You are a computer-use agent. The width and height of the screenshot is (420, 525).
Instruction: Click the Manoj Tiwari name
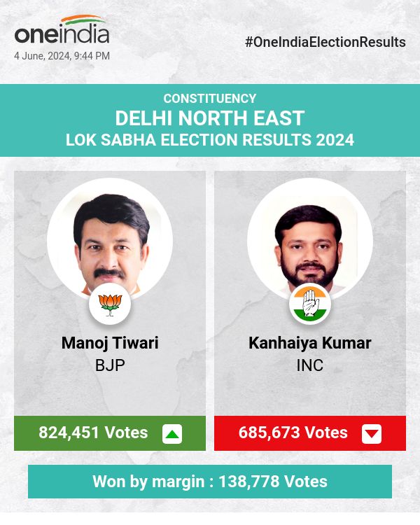click(x=110, y=343)
